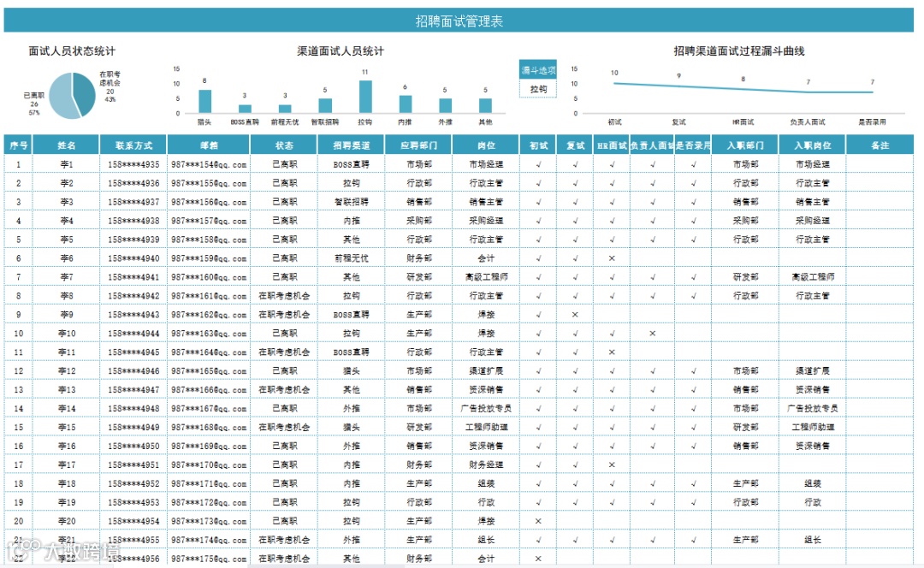
Task: Click the 行政部 入职部门 cell in row 李19
Action: coord(745,502)
